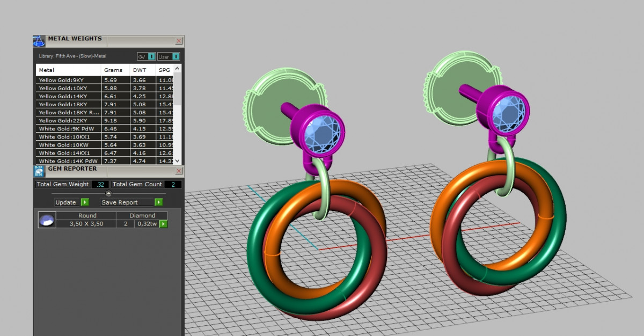Sort by the Metal column header
The width and height of the screenshot is (644, 336).
(69, 70)
